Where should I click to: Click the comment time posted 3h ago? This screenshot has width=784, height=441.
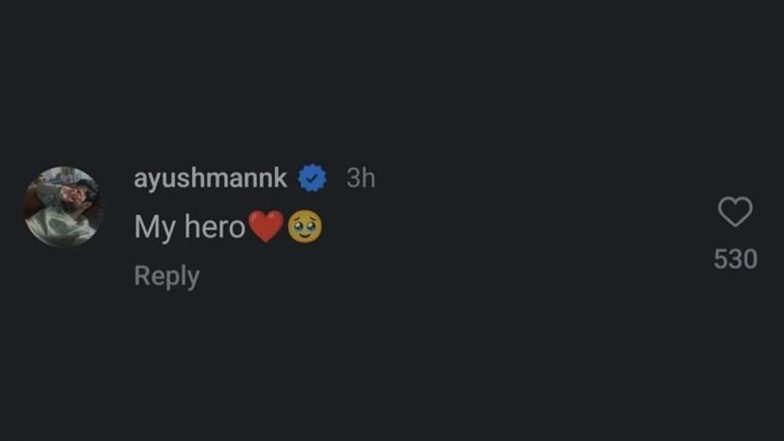coord(360,179)
